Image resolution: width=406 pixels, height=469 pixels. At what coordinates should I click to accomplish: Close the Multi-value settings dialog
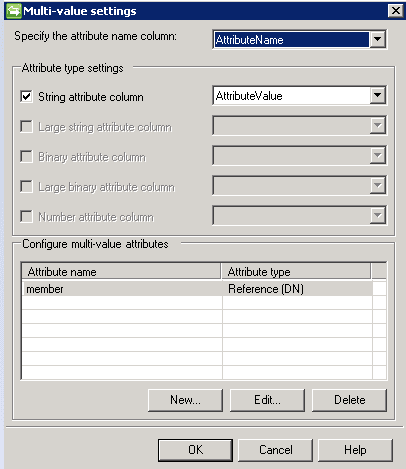(396, 11)
